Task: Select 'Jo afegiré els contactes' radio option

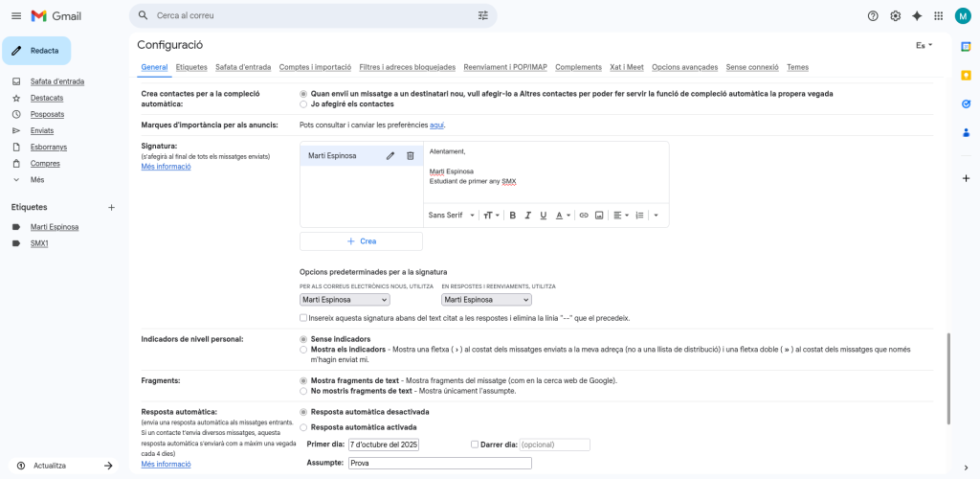Action: [303, 103]
